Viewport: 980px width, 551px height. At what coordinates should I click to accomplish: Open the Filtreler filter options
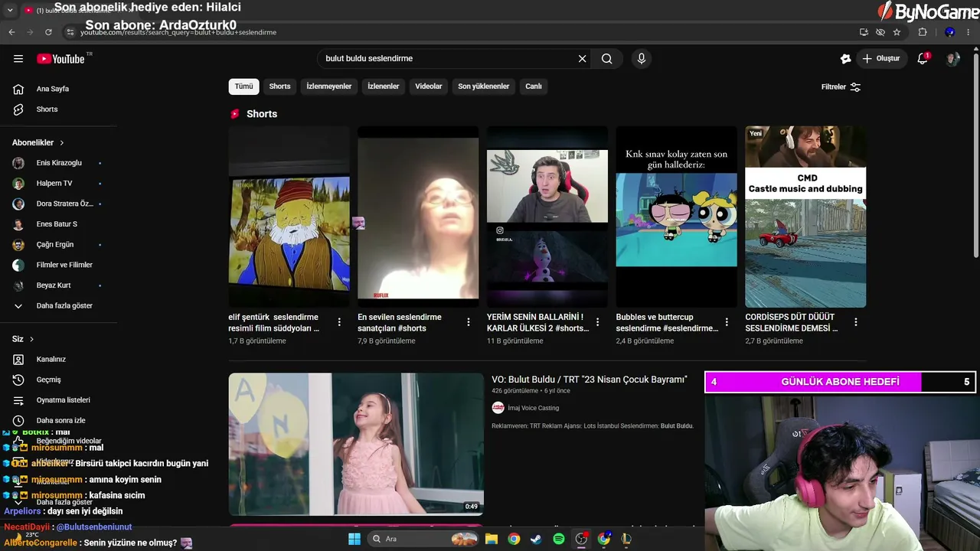pos(841,87)
